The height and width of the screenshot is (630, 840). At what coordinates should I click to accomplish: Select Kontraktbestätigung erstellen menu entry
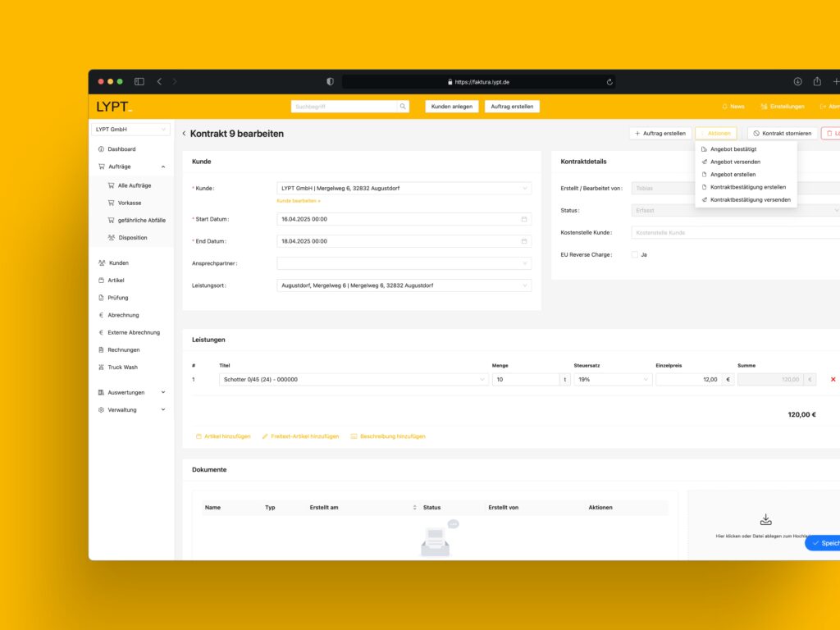747,187
